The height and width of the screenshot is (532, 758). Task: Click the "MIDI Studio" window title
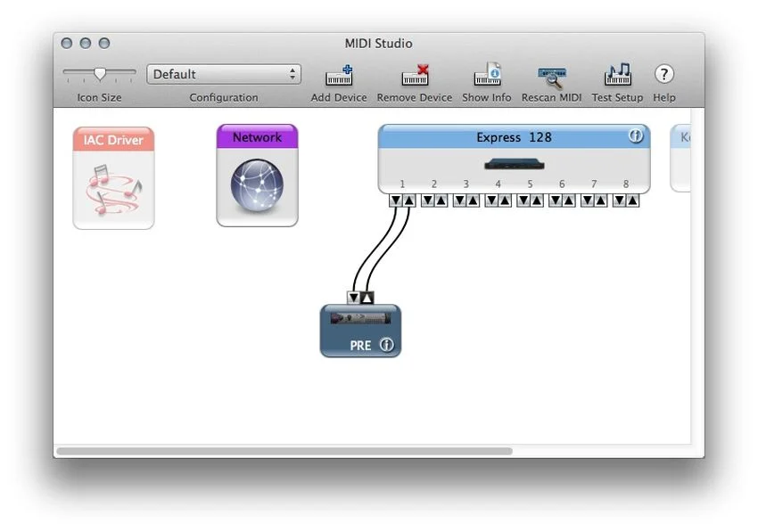378,44
